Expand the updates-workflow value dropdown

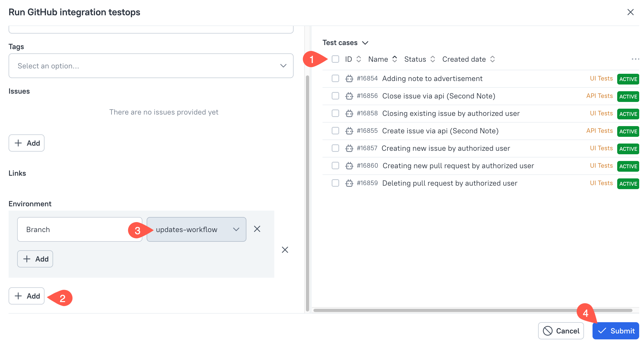coord(197,230)
